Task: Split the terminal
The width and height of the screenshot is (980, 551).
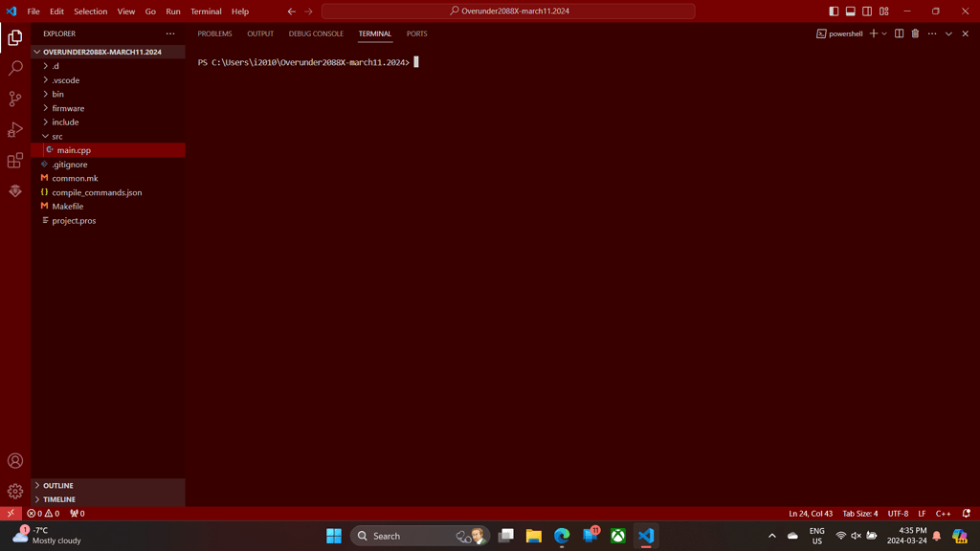Action: 898,33
